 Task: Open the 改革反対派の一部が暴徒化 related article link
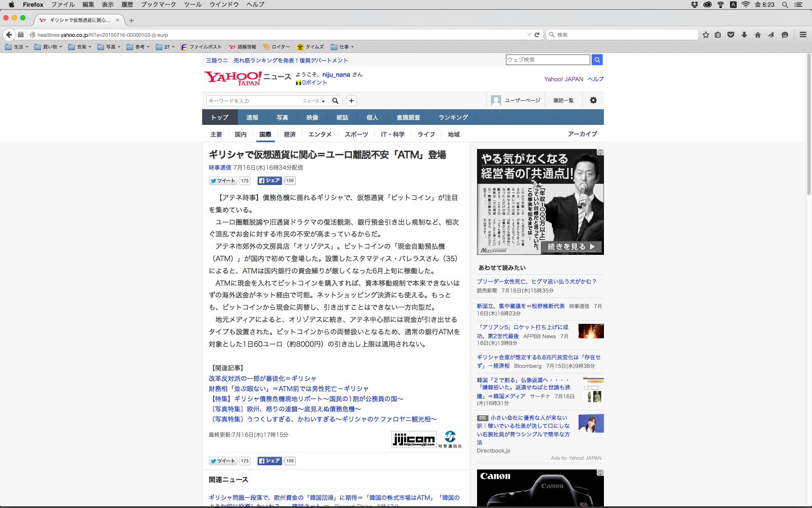click(x=262, y=378)
